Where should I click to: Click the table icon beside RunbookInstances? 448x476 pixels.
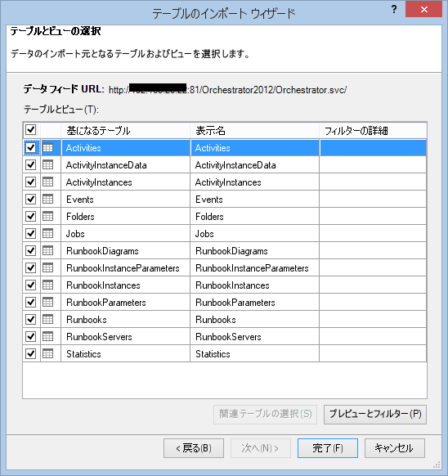coord(47,285)
